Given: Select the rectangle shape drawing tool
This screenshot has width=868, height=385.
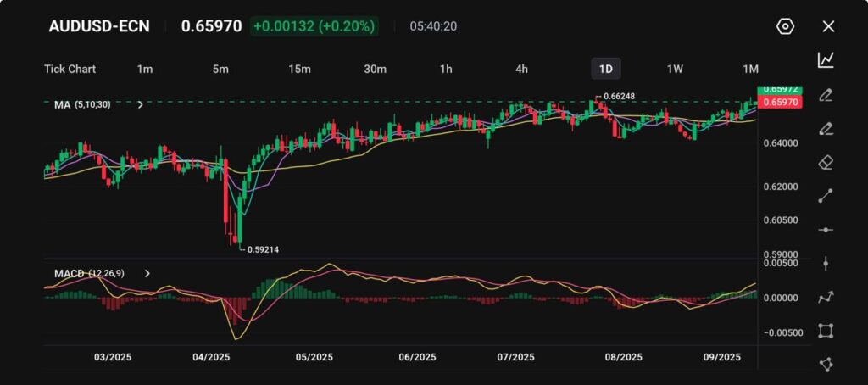Looking at the screenshot, I should 826,331.
